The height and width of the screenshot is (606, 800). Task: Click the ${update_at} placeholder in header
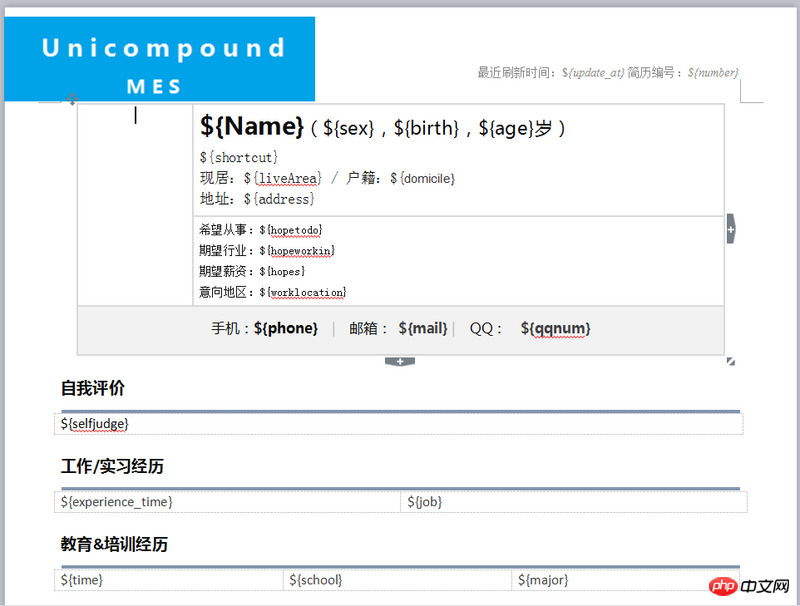coord(593,72)
